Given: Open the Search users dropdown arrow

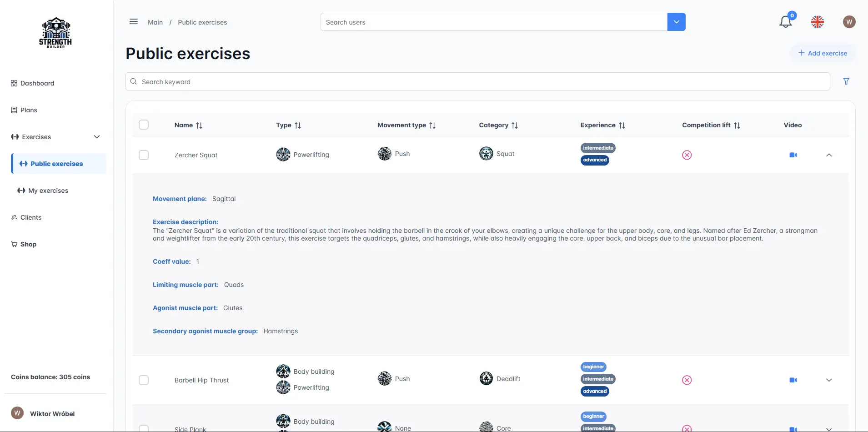Looking at the screenshot, I should tap(676, 22).
